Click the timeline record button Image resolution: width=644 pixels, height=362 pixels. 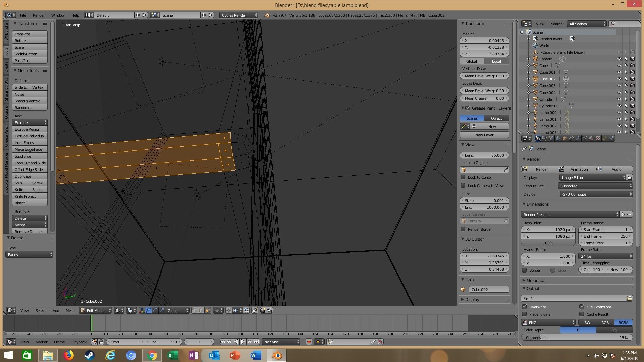(x=309, y=342)
